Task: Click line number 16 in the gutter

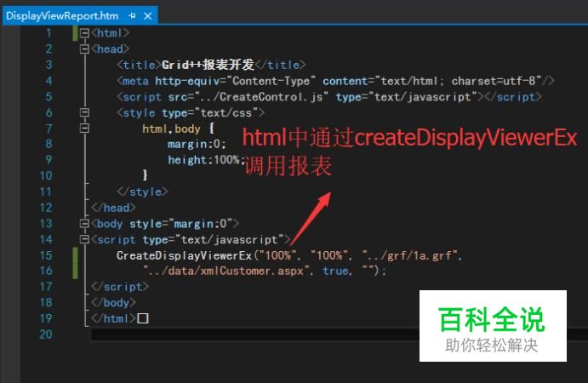Action: click(46, 271)
